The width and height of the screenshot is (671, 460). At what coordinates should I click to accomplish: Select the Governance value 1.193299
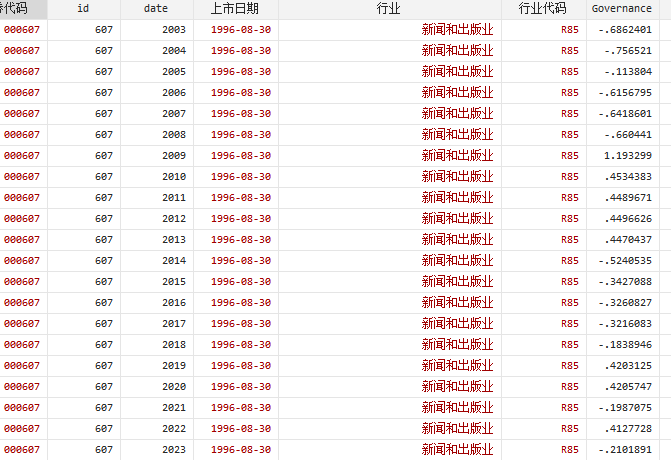[628, 156]
